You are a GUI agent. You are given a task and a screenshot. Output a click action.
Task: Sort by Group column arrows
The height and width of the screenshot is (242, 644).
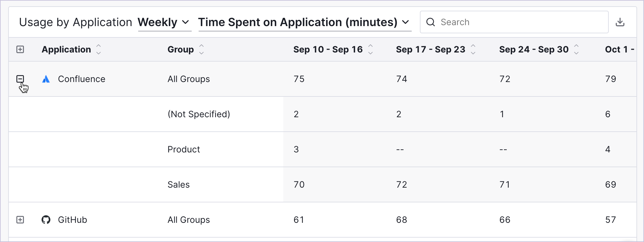[x=201, y=49]
